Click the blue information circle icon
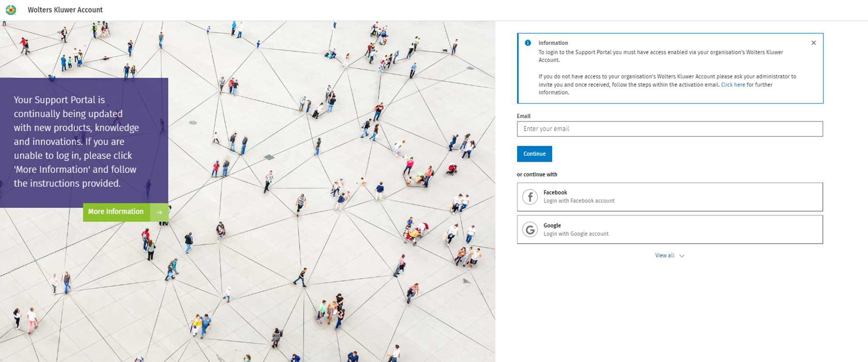The height and width of the screenshot is (362, 868). (x=528, y=43)
